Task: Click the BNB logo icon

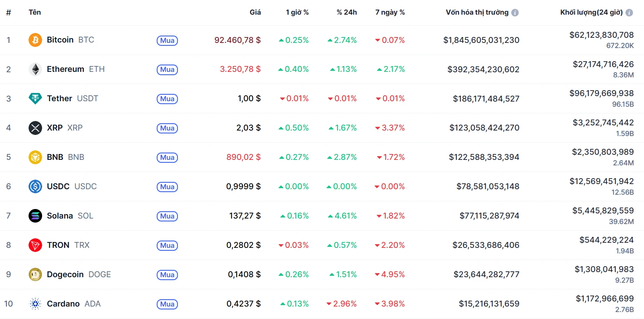Action: pyautogui.click(x=35, y=157)
